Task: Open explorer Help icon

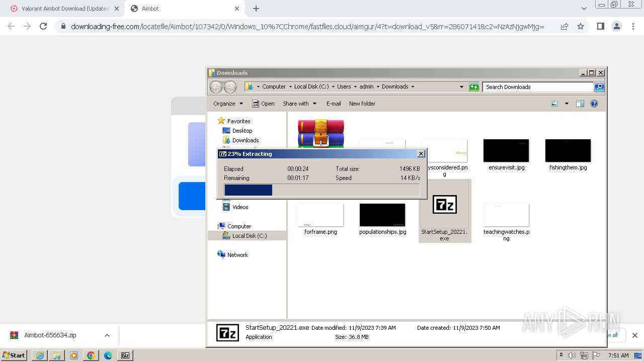Action: pyautogui.click(x=594, y=104)
